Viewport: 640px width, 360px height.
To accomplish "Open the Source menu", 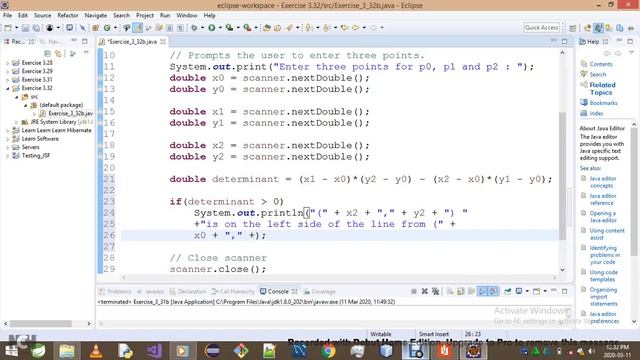I will [x=42, y=15].
